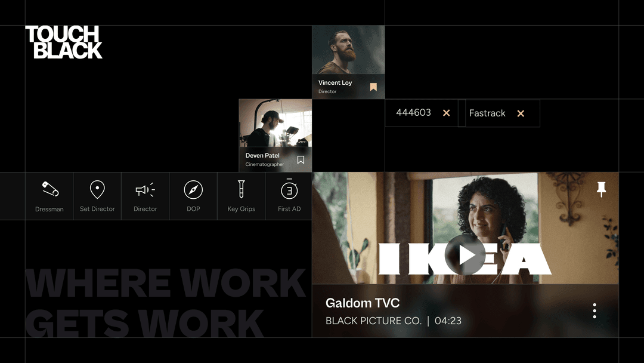Click the Galdom TVC title
This screenshot has height=363, width=644.
point(363,303)
